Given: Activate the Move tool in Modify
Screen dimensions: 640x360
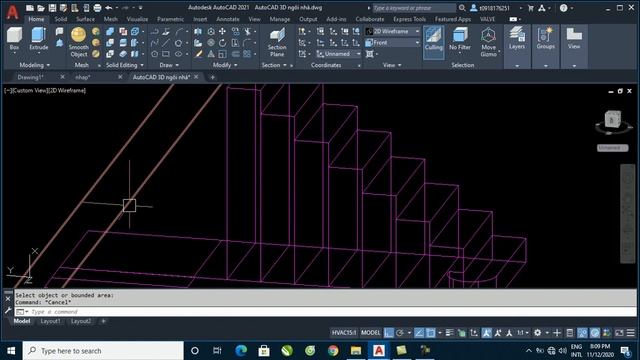Looking at the screenshot, I should click(x=222, y=31).
